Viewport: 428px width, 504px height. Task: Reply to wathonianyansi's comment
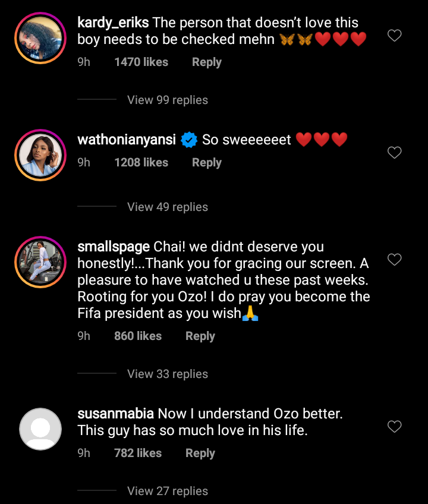point(206,162)
